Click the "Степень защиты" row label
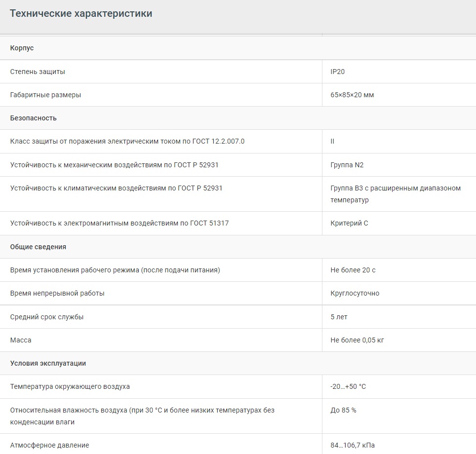476x454 pixels. pos(38,72)
